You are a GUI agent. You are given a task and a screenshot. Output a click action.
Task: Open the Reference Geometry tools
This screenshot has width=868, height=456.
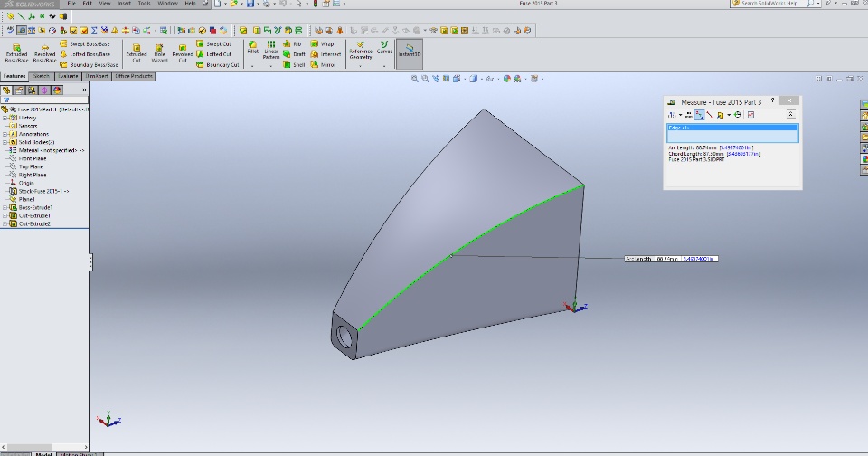point(361,51)
